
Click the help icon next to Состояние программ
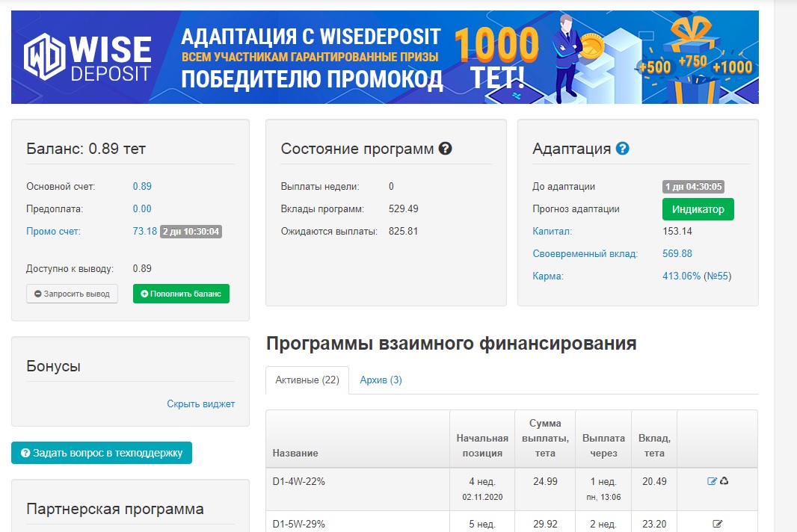click(x=445, y=149)
